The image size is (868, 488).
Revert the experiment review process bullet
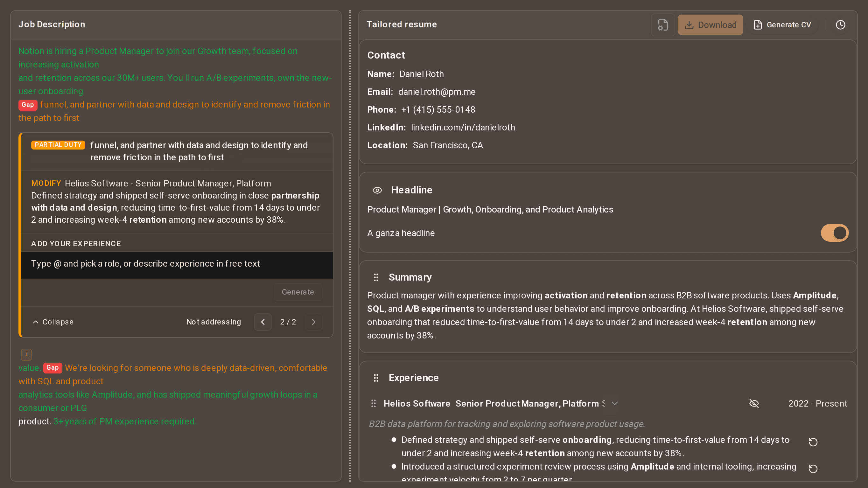tap(813, 469)
